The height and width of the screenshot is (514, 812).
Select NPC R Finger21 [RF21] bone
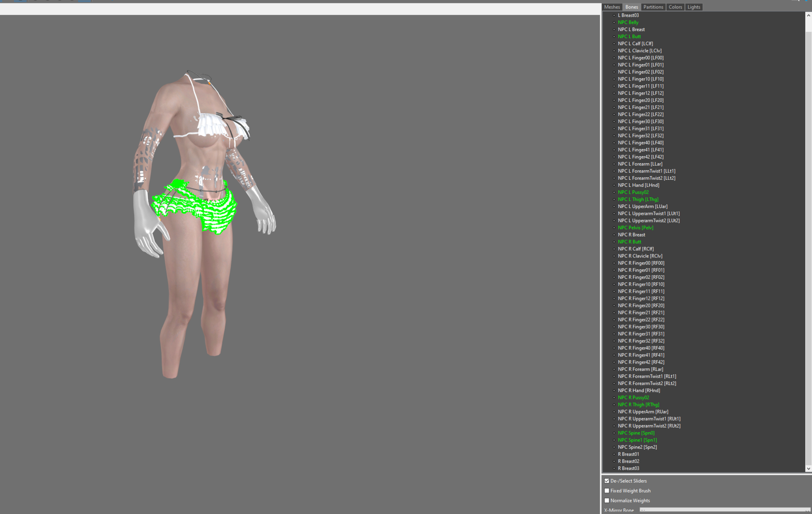click(641, 313)
